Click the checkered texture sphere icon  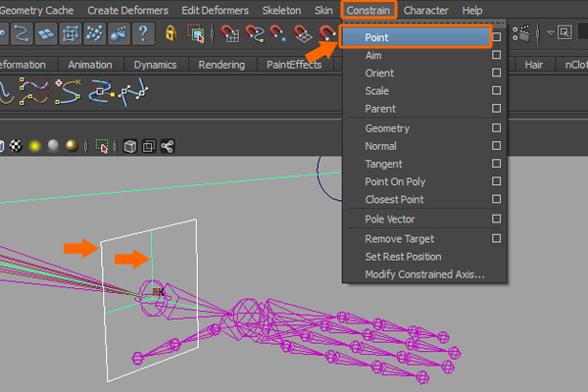tap(14, 147)
